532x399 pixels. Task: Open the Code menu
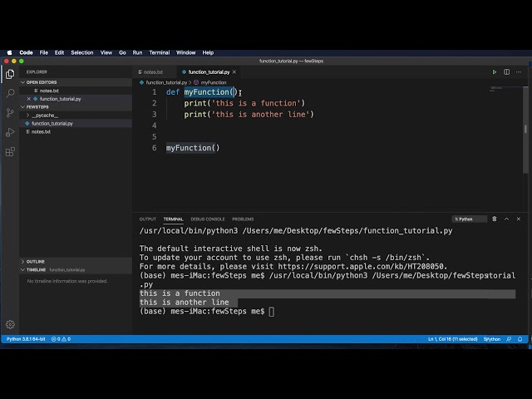[26, 52]
